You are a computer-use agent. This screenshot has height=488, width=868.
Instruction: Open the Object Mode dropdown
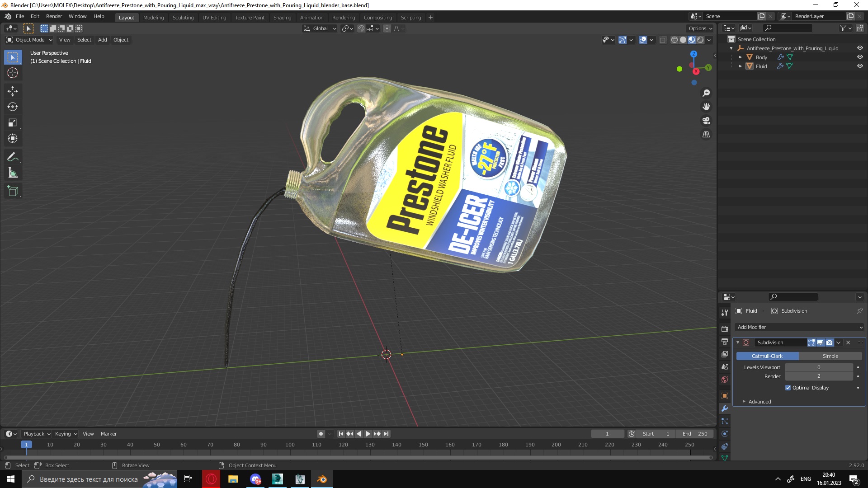tap(29, 40)
